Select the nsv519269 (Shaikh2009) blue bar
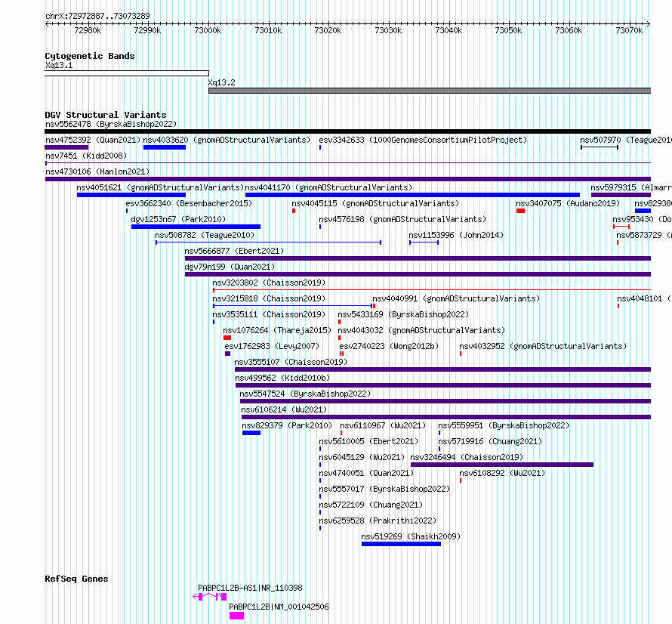Viewport: 672px width, 624px height. coord(401,544)
